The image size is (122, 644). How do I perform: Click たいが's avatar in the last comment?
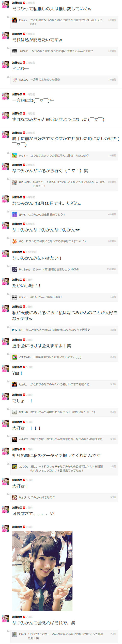point(14,634)
